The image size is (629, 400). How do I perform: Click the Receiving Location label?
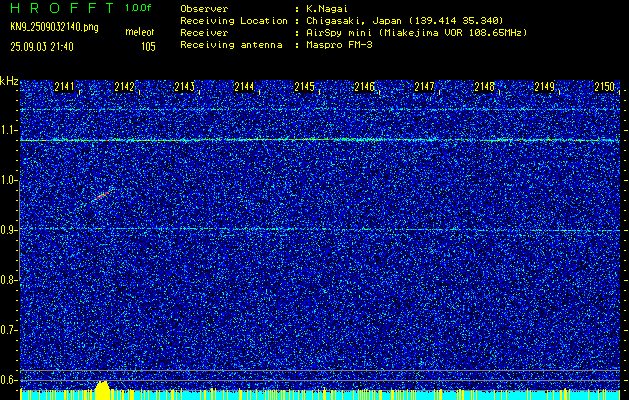tap(234, 21)
